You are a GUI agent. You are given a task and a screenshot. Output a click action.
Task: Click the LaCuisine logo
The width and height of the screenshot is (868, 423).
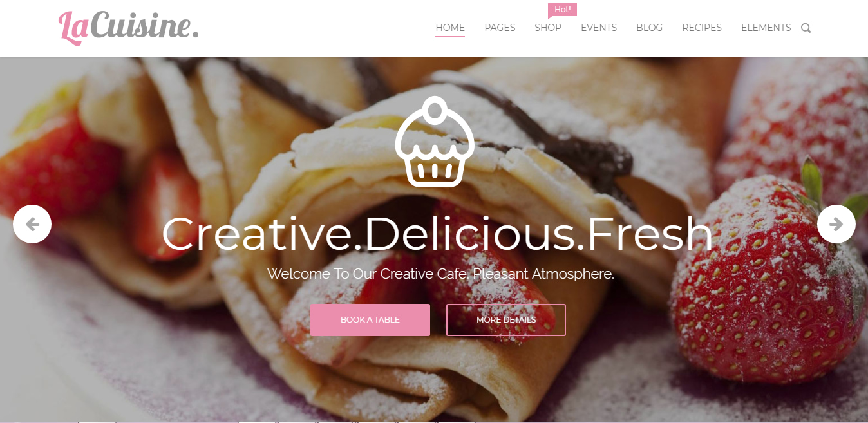[129, 27]
